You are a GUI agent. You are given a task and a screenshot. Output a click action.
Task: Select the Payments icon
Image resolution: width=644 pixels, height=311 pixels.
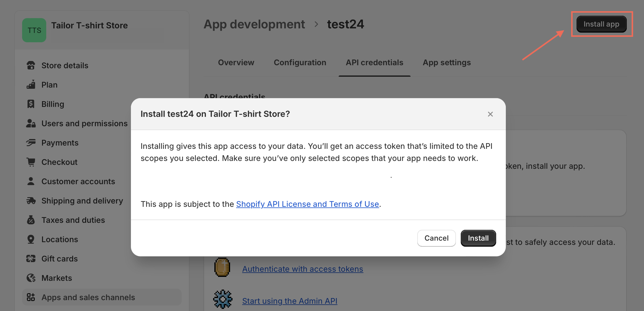click(x=31, y=143)
